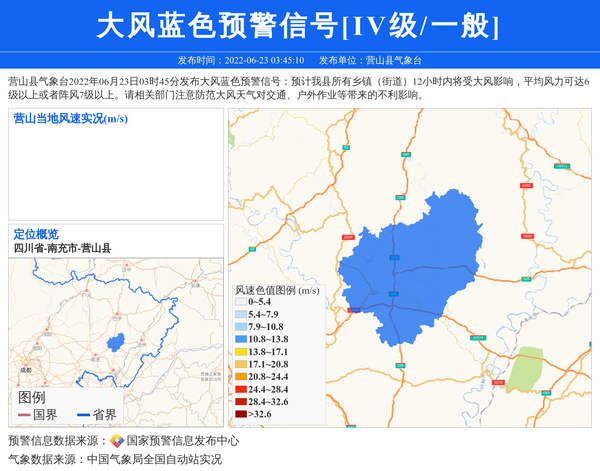The width and height of the screenshot is (600, 471).
Task: Click the National Early Warning Center logo icon
Action: point(117,440)
